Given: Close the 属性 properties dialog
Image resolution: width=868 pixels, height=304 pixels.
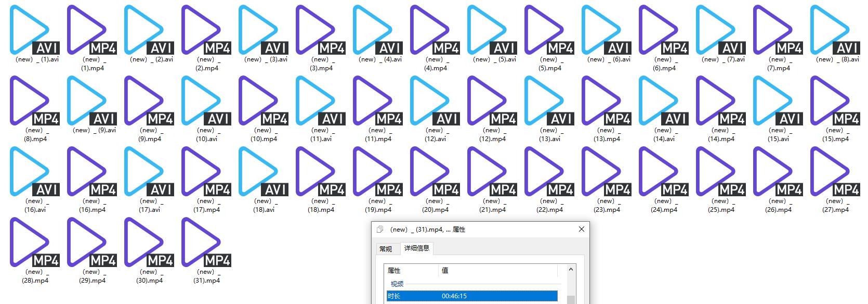Looking at the screenshot, I should 581,229.
